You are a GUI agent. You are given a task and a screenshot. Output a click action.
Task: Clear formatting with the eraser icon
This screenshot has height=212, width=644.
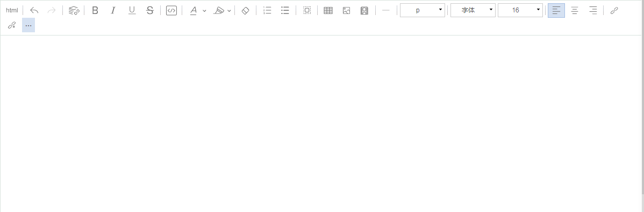point(245,10)
